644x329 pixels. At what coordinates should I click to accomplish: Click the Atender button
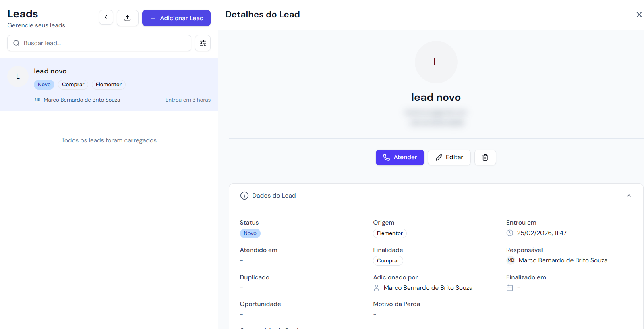tap(400, 158)
